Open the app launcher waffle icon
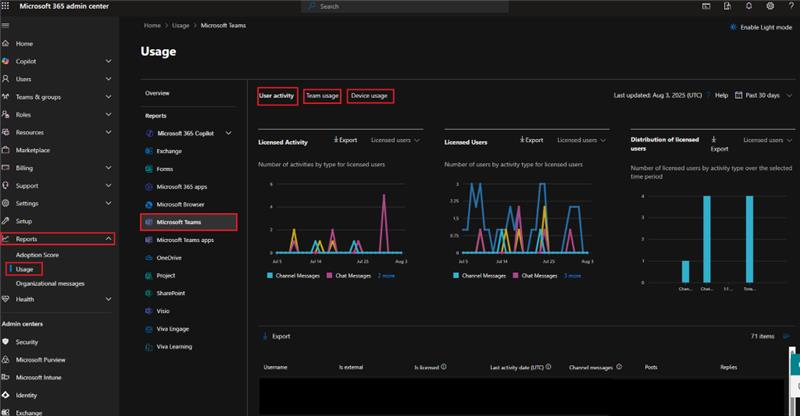The image size is (800, 416). click(x=5, y=6)
